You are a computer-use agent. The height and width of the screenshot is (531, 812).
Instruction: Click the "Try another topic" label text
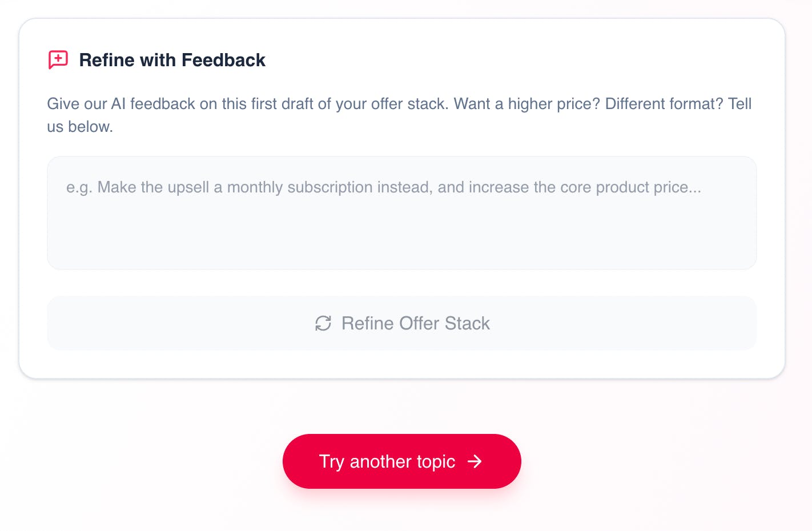click(387, 461)
